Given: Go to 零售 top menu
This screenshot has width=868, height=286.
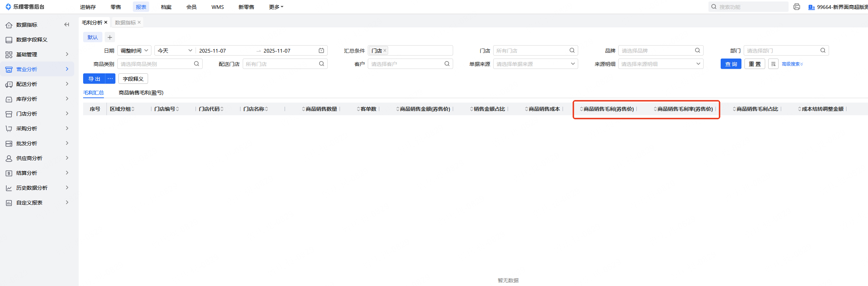Looking at the screenshot, I should (x=116, y=7).
